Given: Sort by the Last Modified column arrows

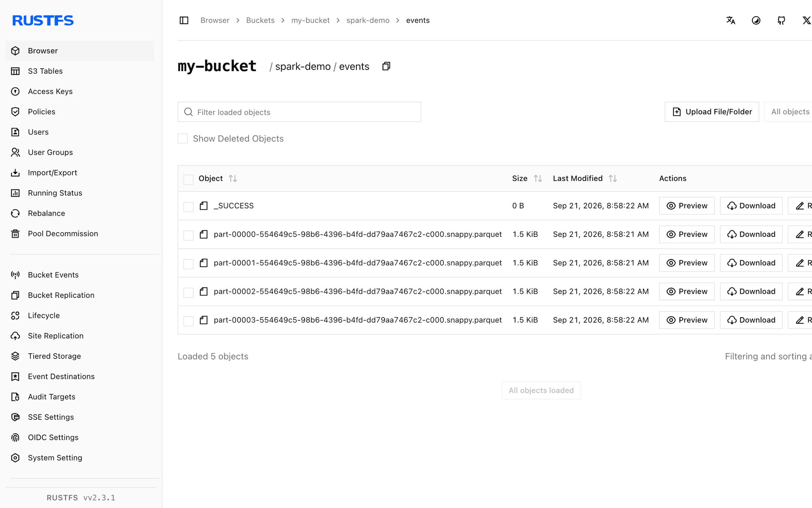Looking at the screenshot, I should pyautogui.click(x=613, y=178).
